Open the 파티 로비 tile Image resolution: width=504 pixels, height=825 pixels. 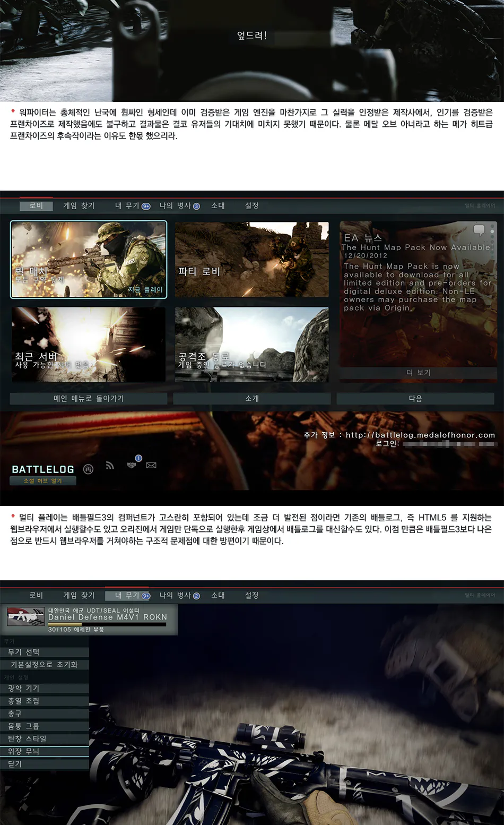[252, 260]
